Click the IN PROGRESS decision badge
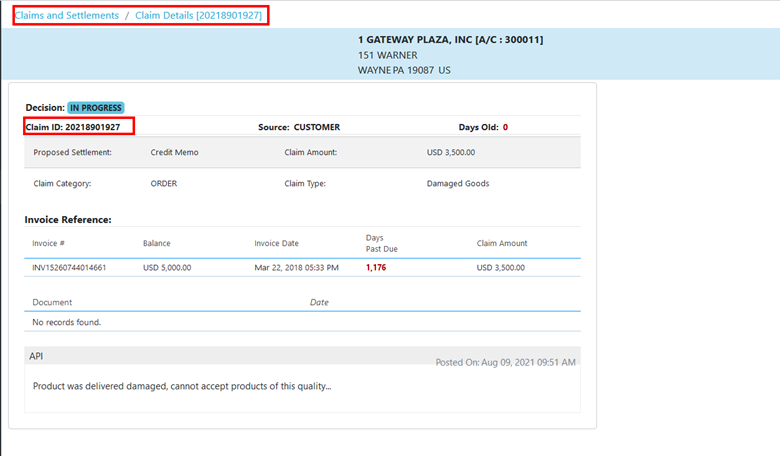 click(96, 108)
